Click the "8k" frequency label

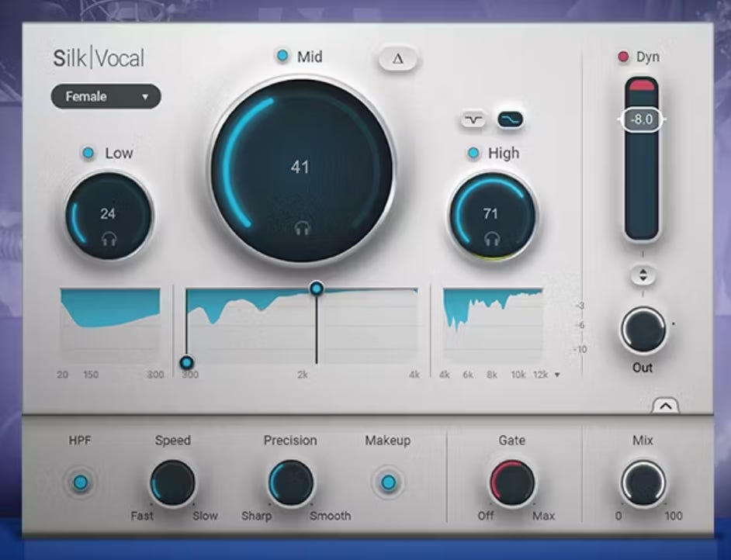[492, 375]
